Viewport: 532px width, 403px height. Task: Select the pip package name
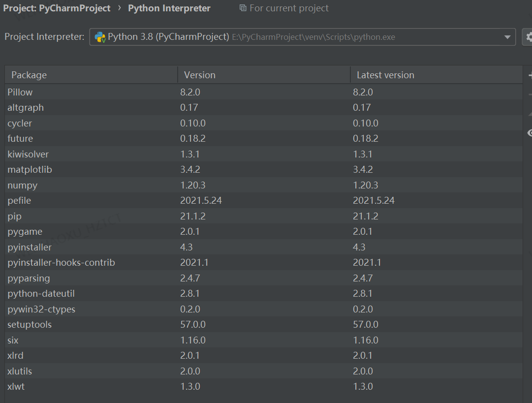click(15, 216)
